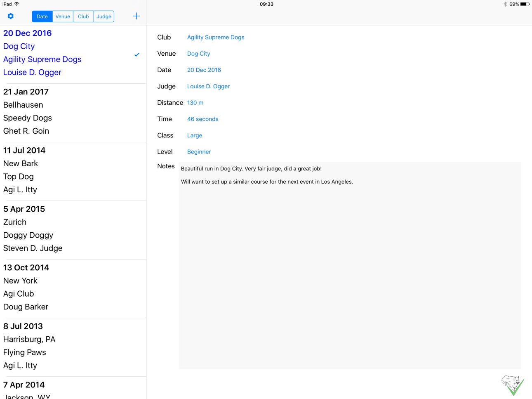Sort list by Club tab

coord(83,17)
